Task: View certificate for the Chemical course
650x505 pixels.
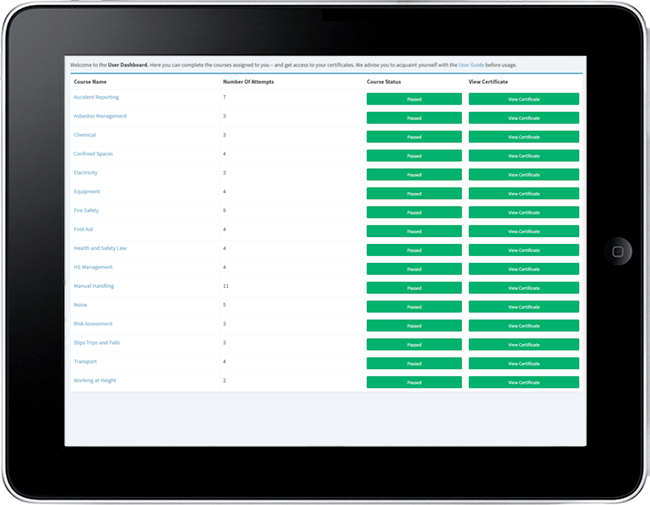Action: [x=523, y=137]
